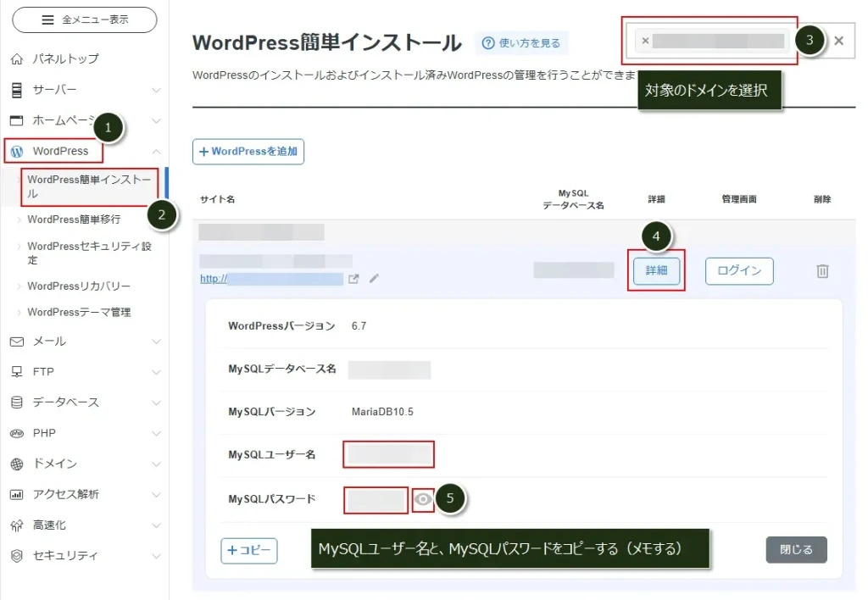This screenshot has width=868, height=600.
Task: Expand the セキュリティ menu chevron
Action: pyautogui.click(x=157, y=556)
